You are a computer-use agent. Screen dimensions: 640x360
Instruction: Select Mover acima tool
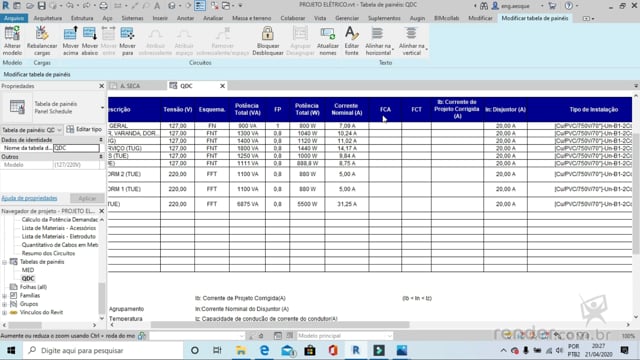tap(70, 40)
